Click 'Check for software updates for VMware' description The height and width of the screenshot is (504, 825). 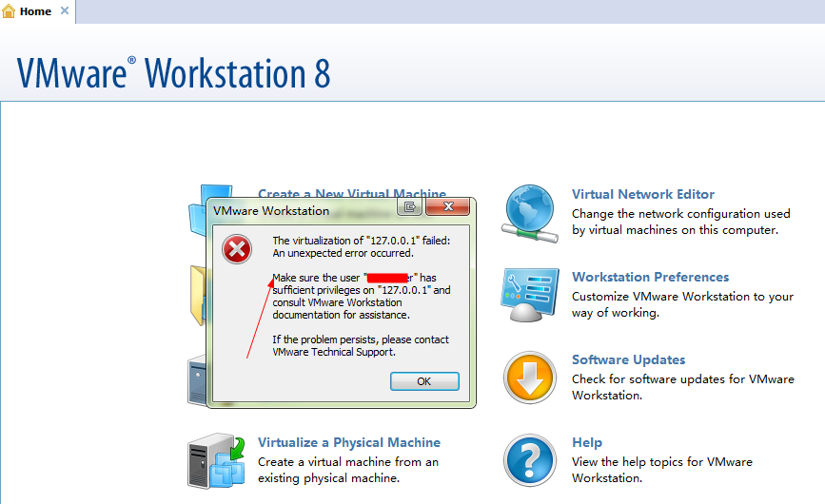click(x=683, y=378)
